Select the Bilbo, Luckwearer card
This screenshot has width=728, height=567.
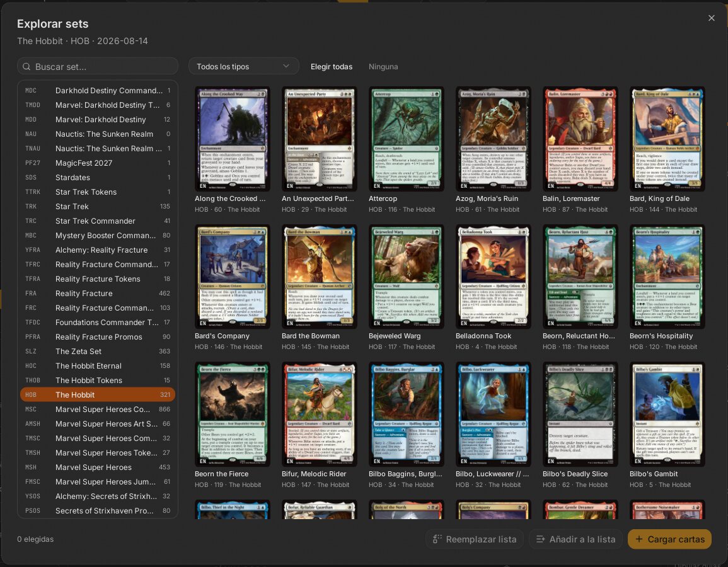[x=493, y=415]
